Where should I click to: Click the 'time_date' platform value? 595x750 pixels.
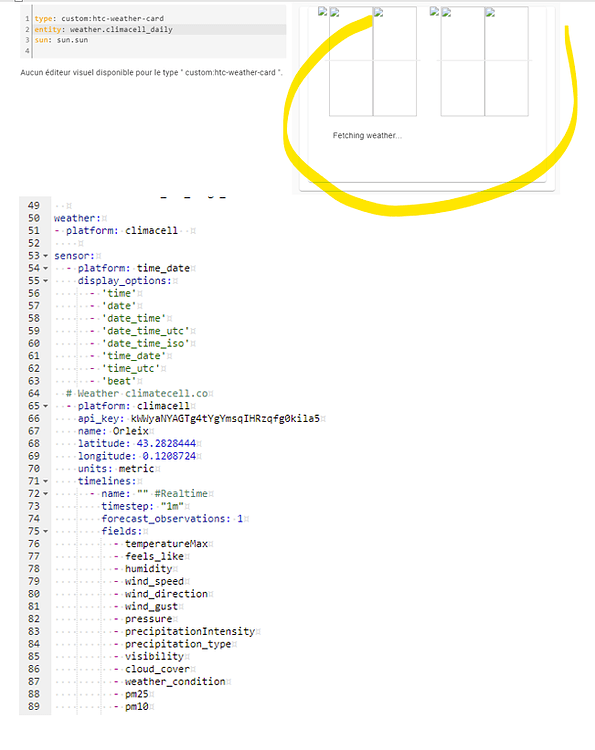163,268
